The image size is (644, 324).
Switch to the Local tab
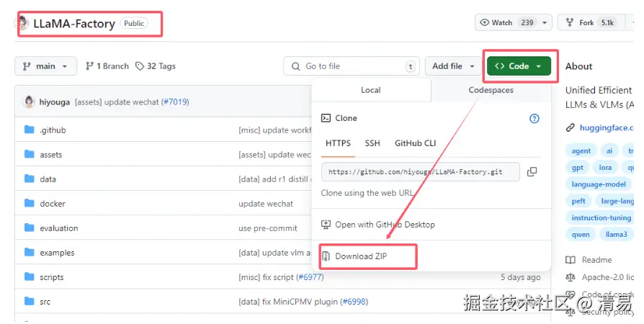point(371,90)
